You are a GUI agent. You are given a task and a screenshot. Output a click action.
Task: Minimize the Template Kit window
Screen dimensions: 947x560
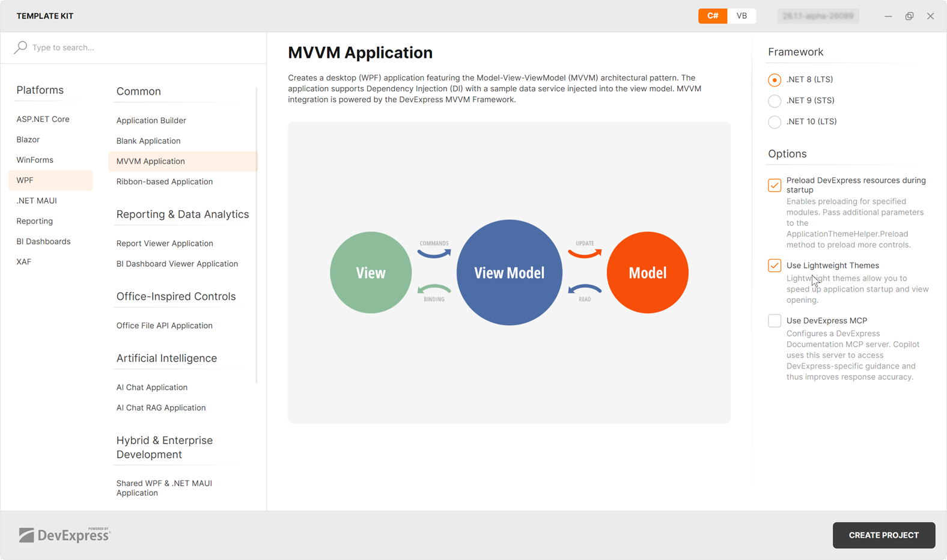[x=888, y=16]
